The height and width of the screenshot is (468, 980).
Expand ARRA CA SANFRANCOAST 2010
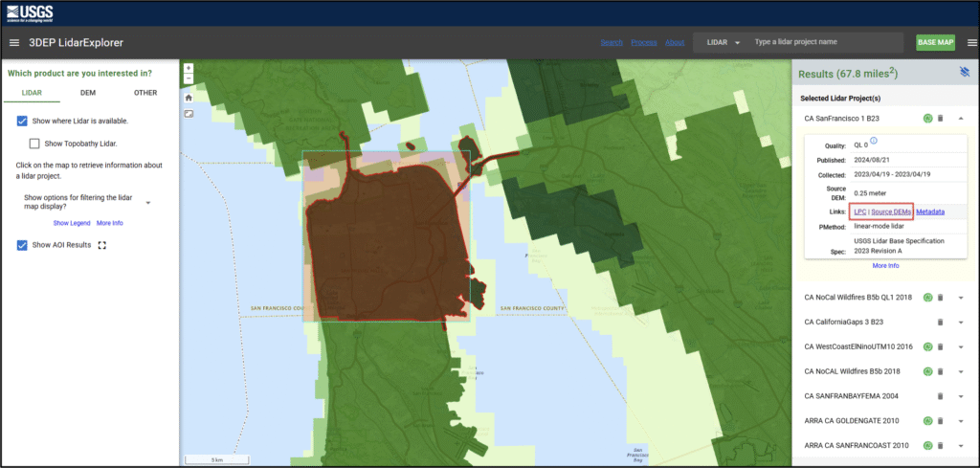pos(961,446)
